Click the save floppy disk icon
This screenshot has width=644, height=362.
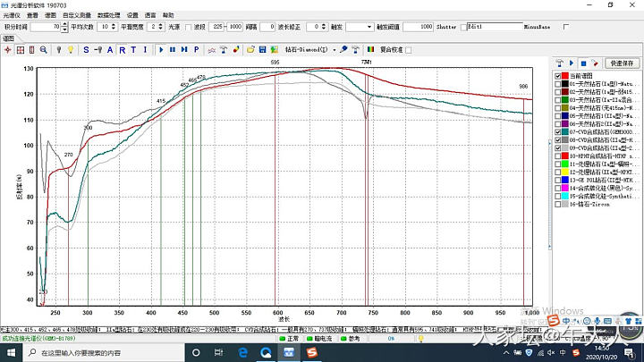click(260, 49)
